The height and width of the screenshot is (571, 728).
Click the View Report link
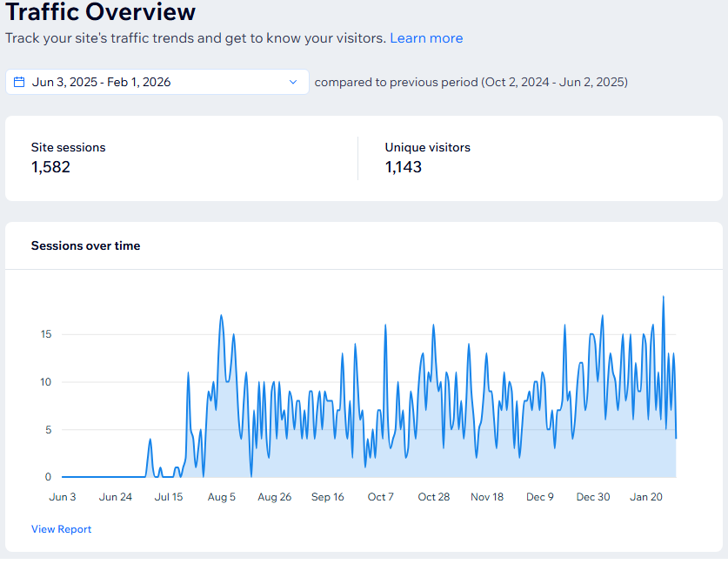pos(61,529)
